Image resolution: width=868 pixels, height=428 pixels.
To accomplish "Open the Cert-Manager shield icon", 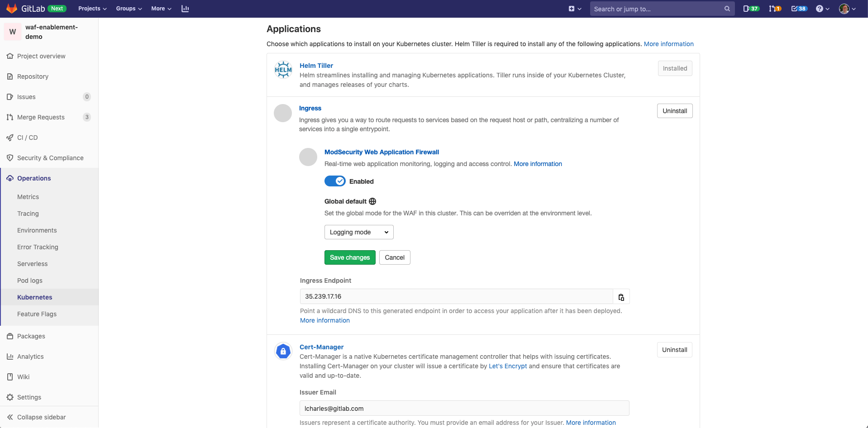I will coord(283,351).
